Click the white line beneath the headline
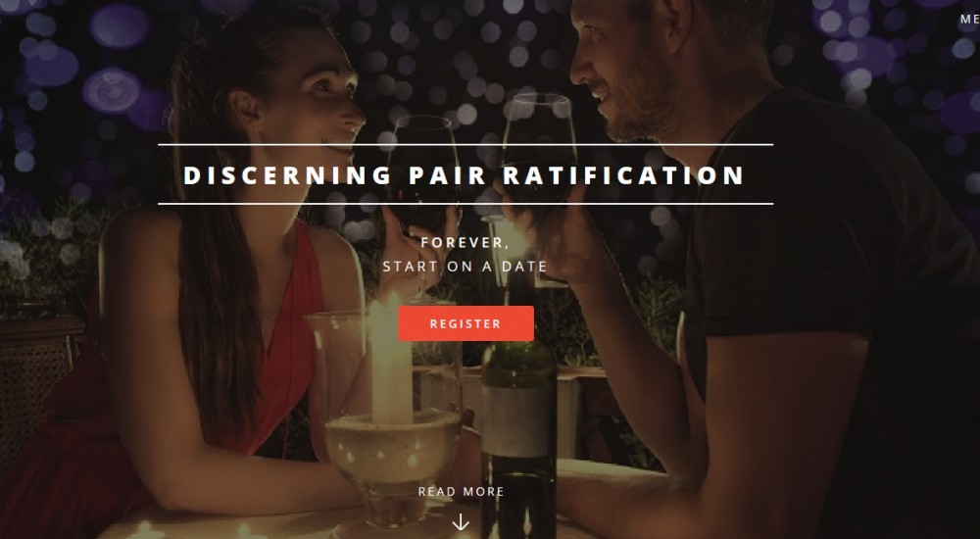 tap(465, 204)
